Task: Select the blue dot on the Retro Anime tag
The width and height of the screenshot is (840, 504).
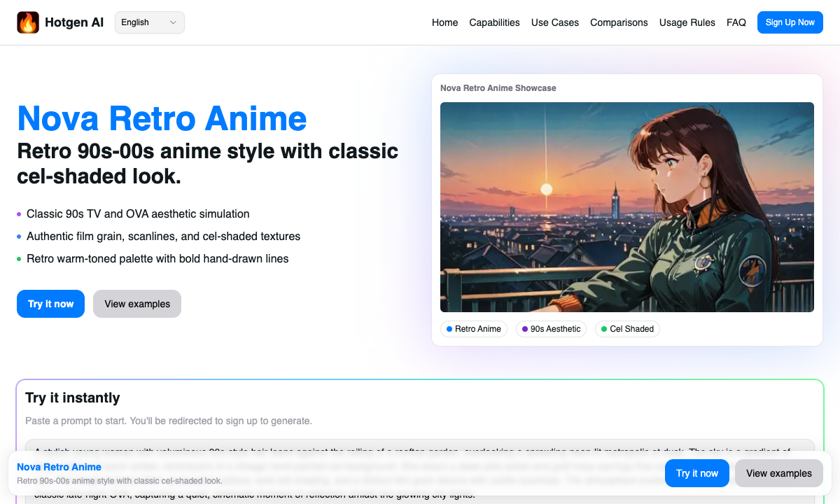Action: pos(449,328)
